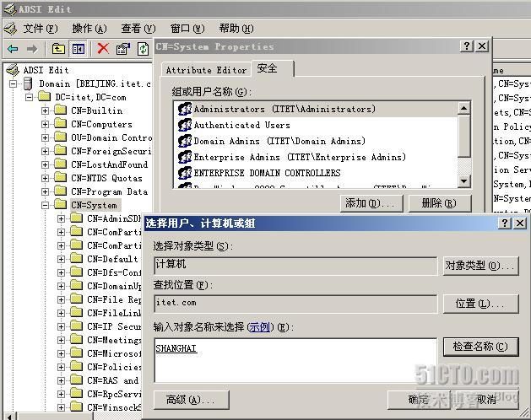The image size is (531, 420).
Task: Expand the CN=ForeignSecurityPrincipals node
Action: 45,151
